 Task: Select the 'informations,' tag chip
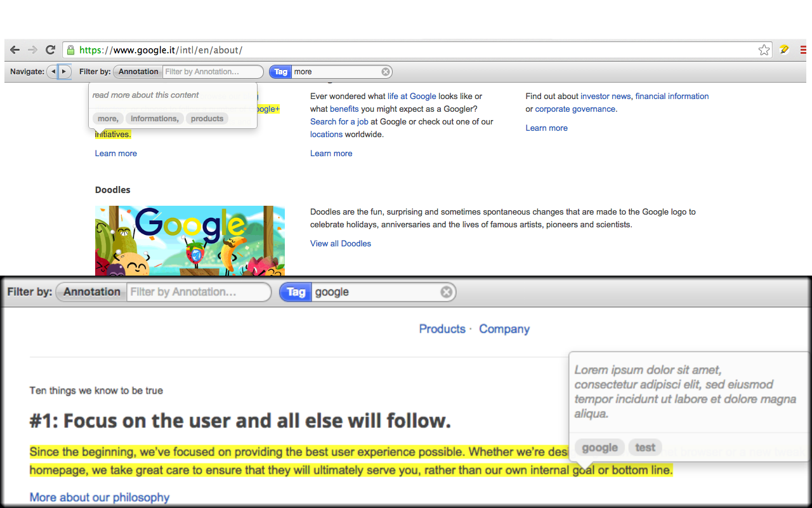(x=155, y=119)
